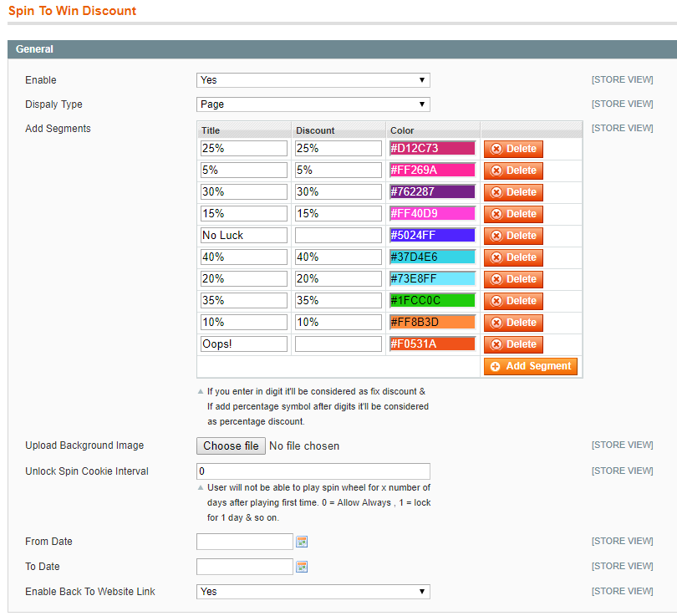Open Enable Back To Website Link dropdown
This screenshot has height=616, width=677.
point(313,592)
